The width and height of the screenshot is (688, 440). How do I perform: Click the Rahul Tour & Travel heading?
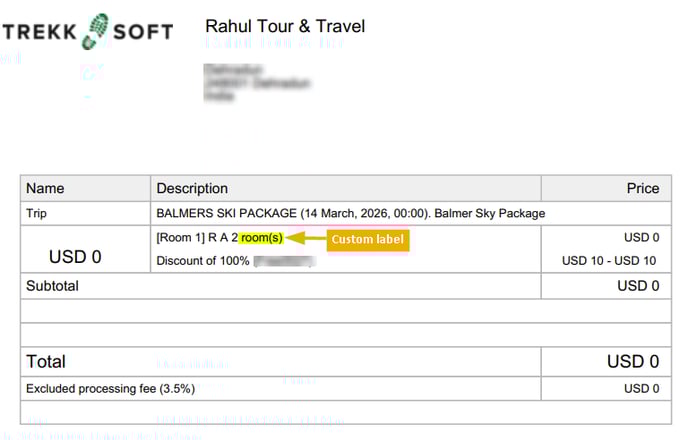point(285,26)
